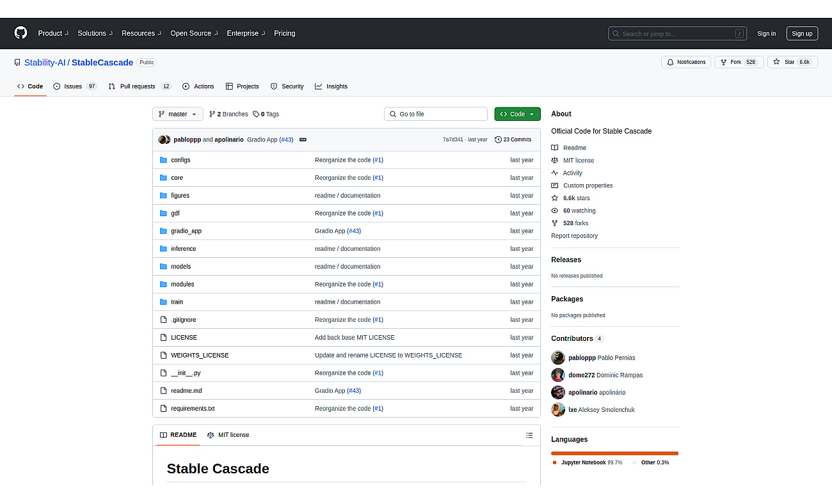Expand the Open Source menu

click(194, 33)
